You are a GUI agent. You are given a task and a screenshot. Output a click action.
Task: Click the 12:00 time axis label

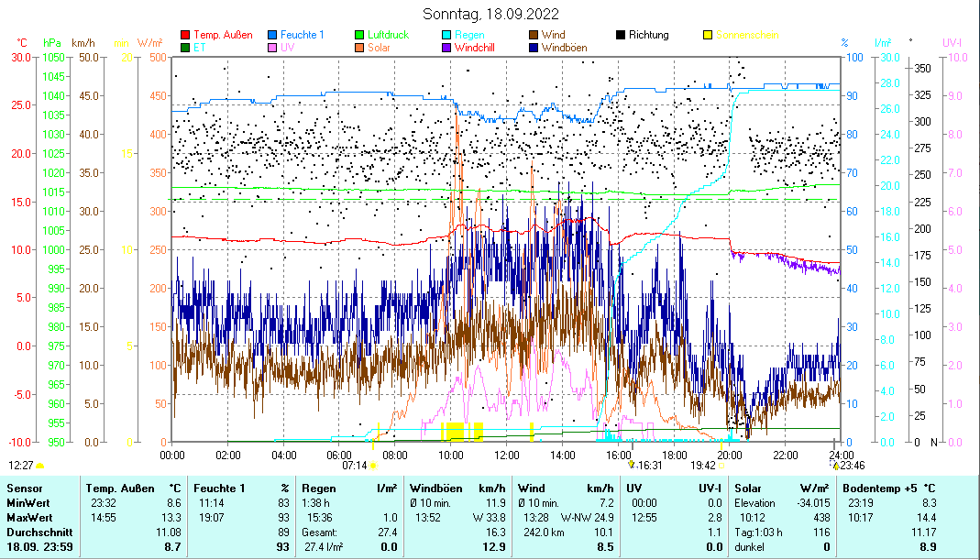(507, 455)
